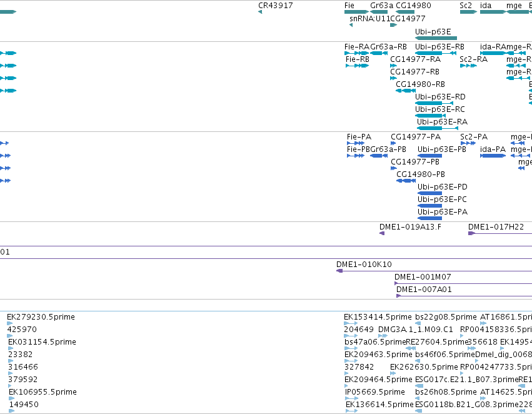The image size is (532, 414).
Task: Click the Ubi-p63E gene label
Action: [433, 32]
